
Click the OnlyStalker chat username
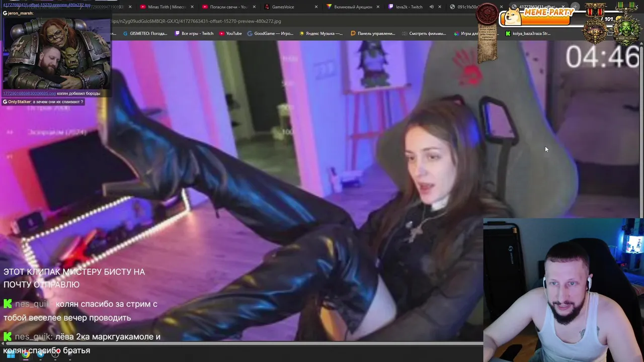19,102
